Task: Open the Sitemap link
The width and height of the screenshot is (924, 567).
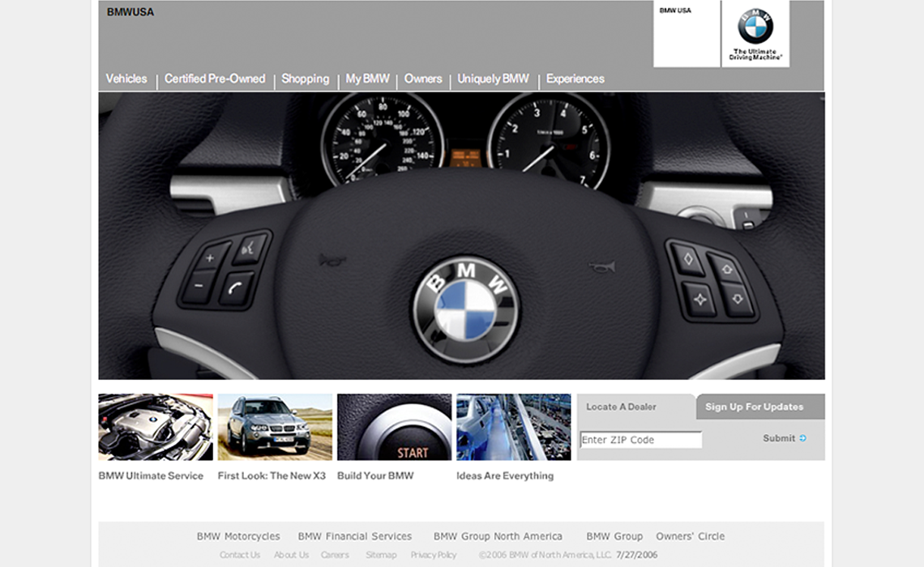Action: point(381,555)
